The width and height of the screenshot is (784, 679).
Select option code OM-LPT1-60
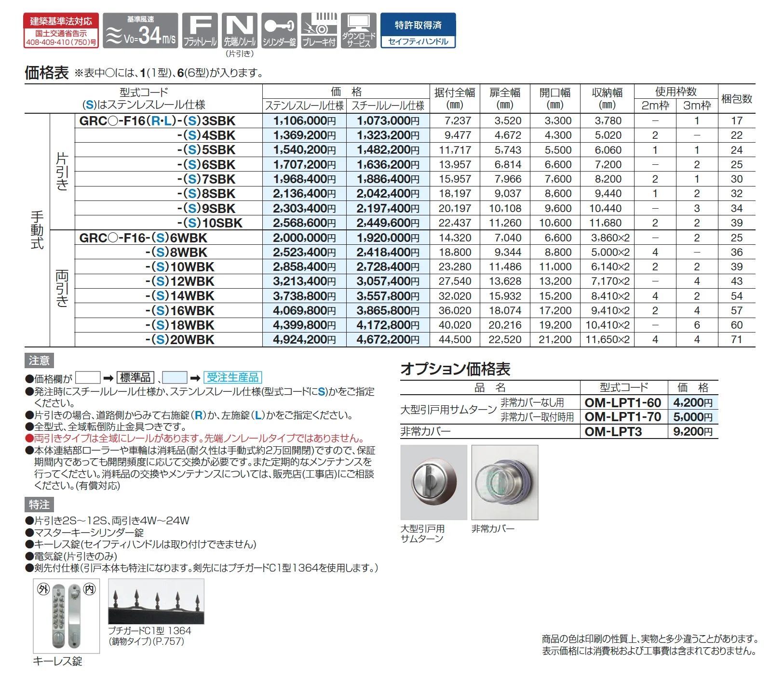click(623, 403)
